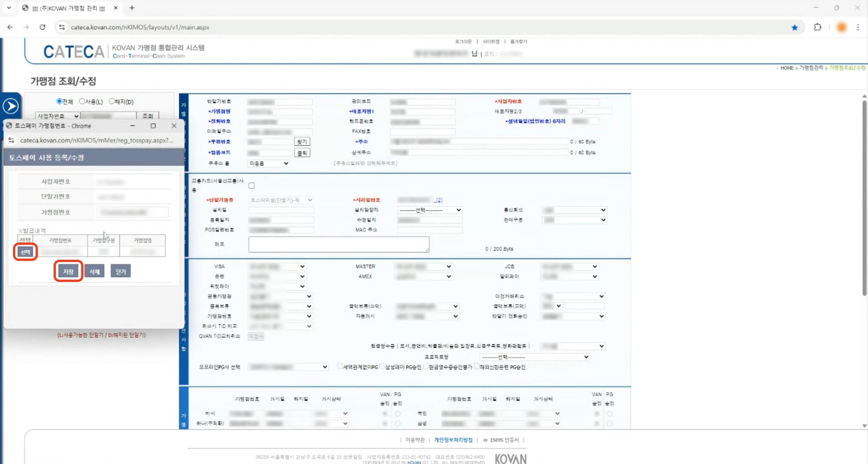Image resolution: width=868 pixels, height=464 pixels.
Task: Open the 사업자번호 search type dropdown
Action: point(58,116)
